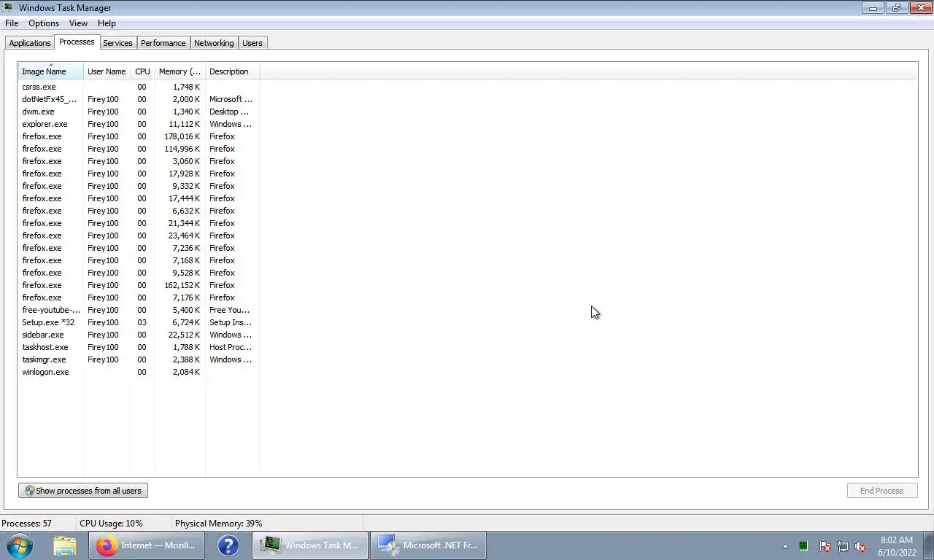Select the taskmgr.exe process
This screenshot has width=934, height=560.
pyautogui.click(x=139, y=359)
